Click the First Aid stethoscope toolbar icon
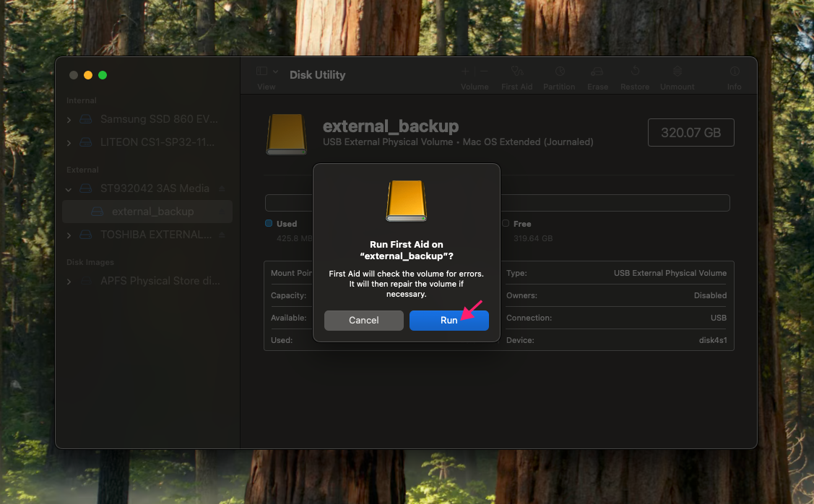This screenshot has width=814, height=504. [517, 71]
